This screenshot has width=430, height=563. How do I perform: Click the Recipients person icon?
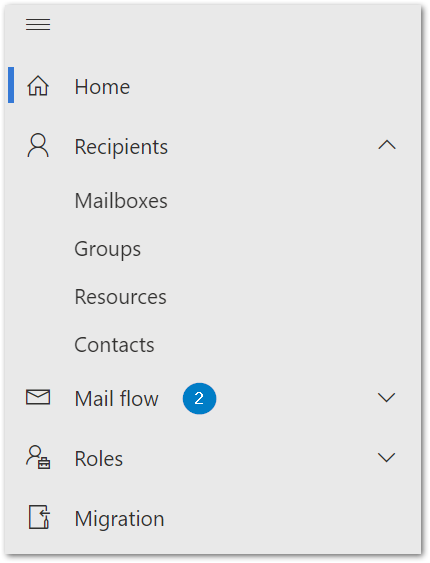point(38,145)
